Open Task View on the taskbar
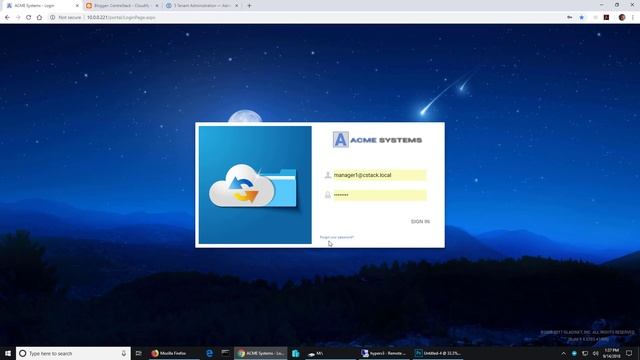Screen dimensions: 640x360 click(x=138, y=353)
